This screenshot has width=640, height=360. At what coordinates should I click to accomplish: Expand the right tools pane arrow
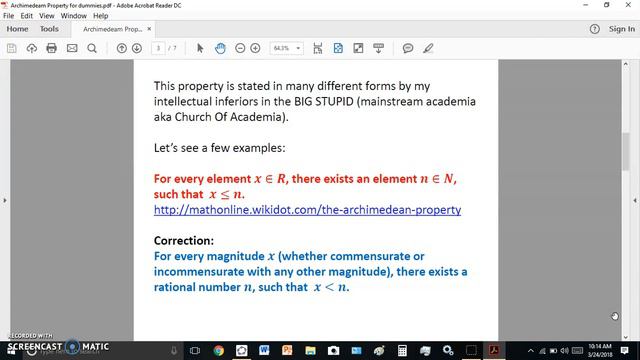point(635,200)
